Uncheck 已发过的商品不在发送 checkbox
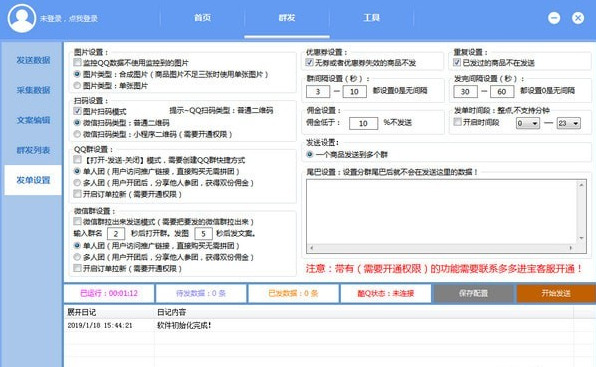 click(x=457, y=62)
